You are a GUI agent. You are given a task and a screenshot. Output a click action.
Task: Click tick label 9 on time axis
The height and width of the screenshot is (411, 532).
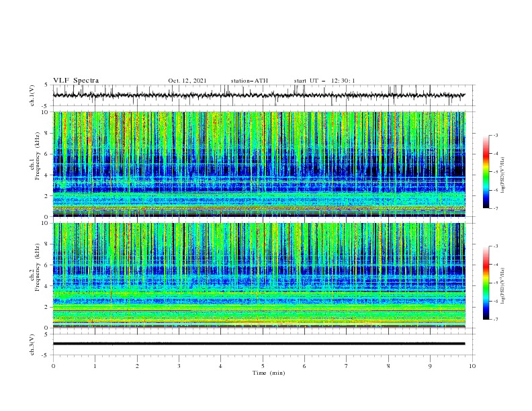(x=430, y=366)
